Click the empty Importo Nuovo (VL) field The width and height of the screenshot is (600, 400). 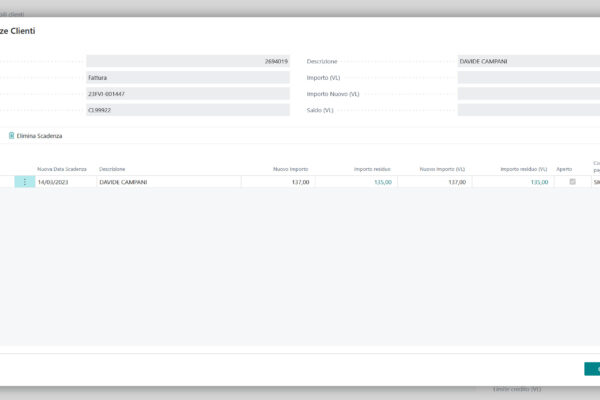pos(529,94)
